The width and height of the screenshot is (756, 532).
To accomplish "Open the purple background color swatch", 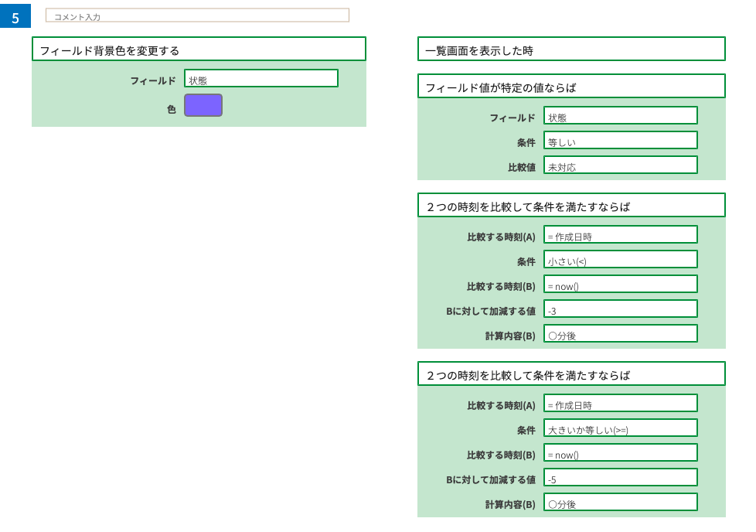I will (203, 105).
